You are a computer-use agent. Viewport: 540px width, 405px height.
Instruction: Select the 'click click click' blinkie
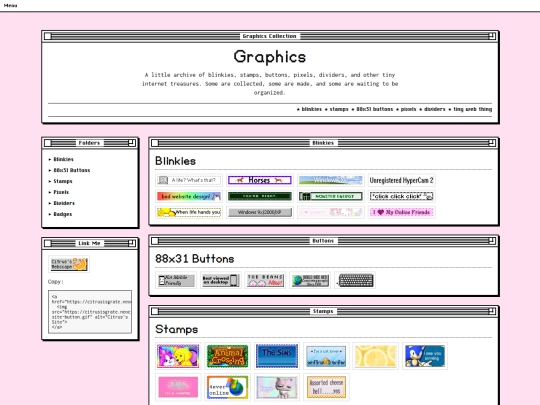[401, 196]
